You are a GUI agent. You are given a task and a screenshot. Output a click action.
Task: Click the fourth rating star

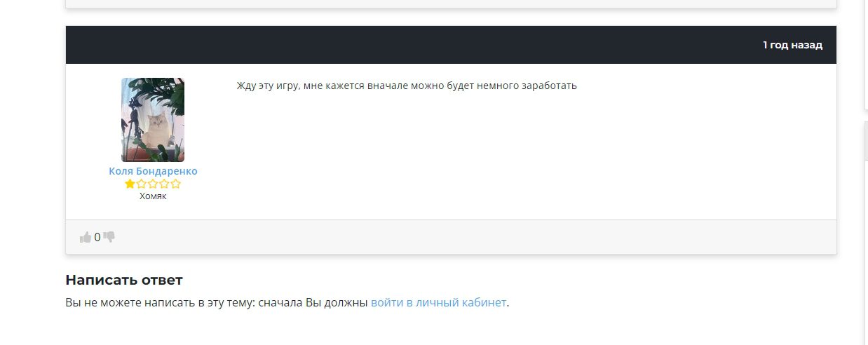tap(164, 184)
